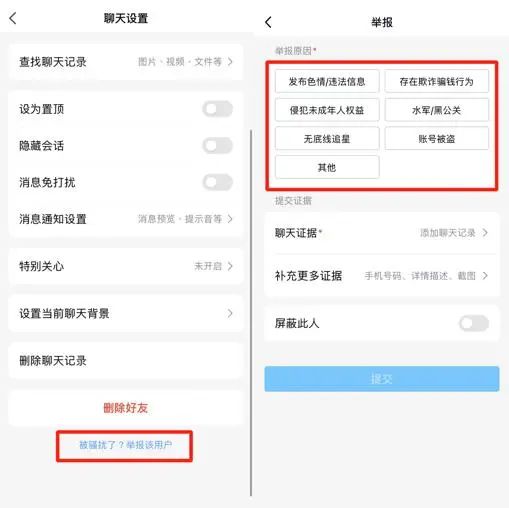509x508 pixels.
Task: Select 无底线追星 reason
Action: coord(327,139)
